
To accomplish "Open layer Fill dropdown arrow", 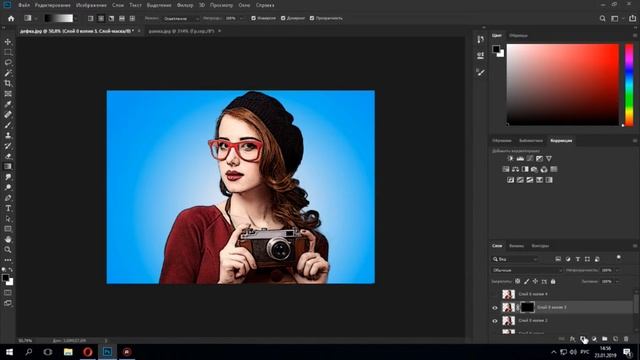I will click(618, 281).
